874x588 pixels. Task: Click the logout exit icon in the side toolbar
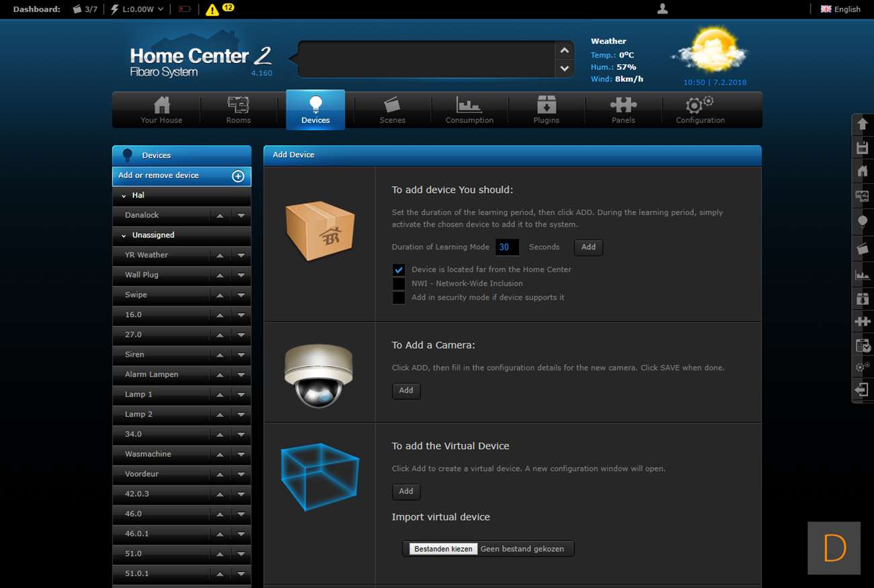[863, 390]
